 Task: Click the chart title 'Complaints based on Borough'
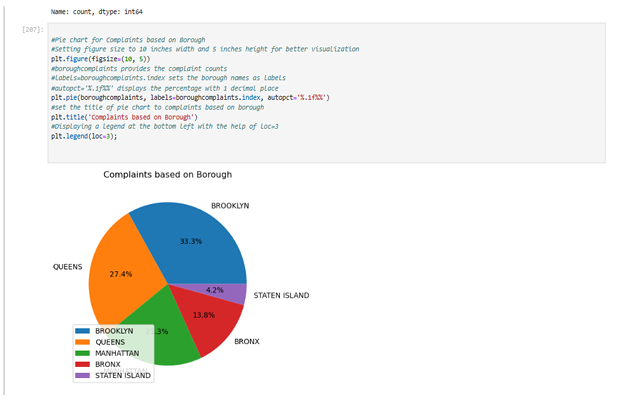[x=167, y=174]
